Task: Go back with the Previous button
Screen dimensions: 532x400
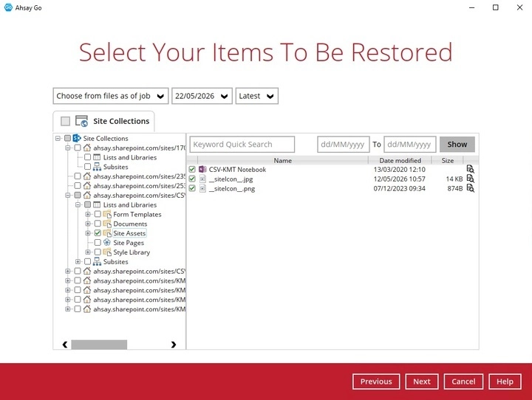Action: coord(376,382)
